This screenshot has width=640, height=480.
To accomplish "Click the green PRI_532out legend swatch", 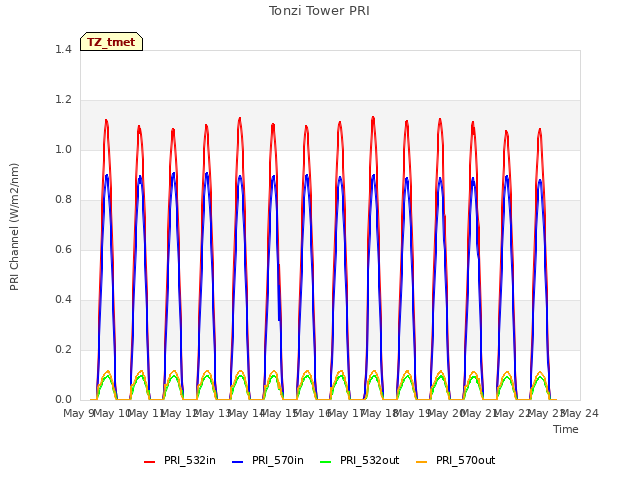I will pos(326,462).
